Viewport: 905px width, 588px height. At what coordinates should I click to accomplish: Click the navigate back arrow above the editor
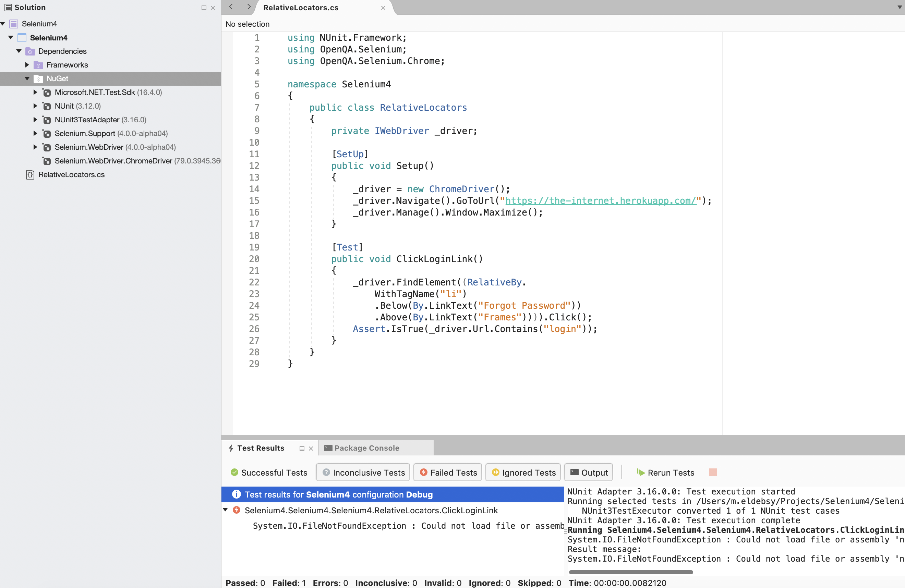(x=231, y=7)
